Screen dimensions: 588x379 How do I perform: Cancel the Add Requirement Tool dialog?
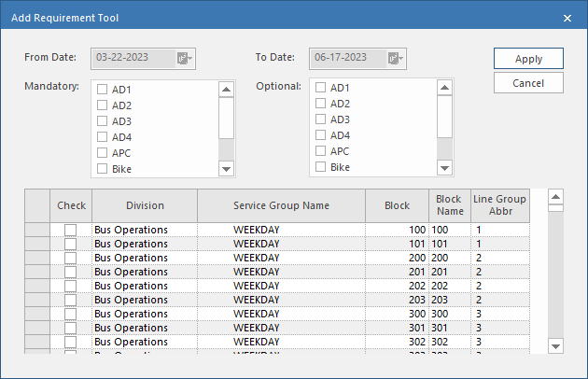click(x=528, y=83)
